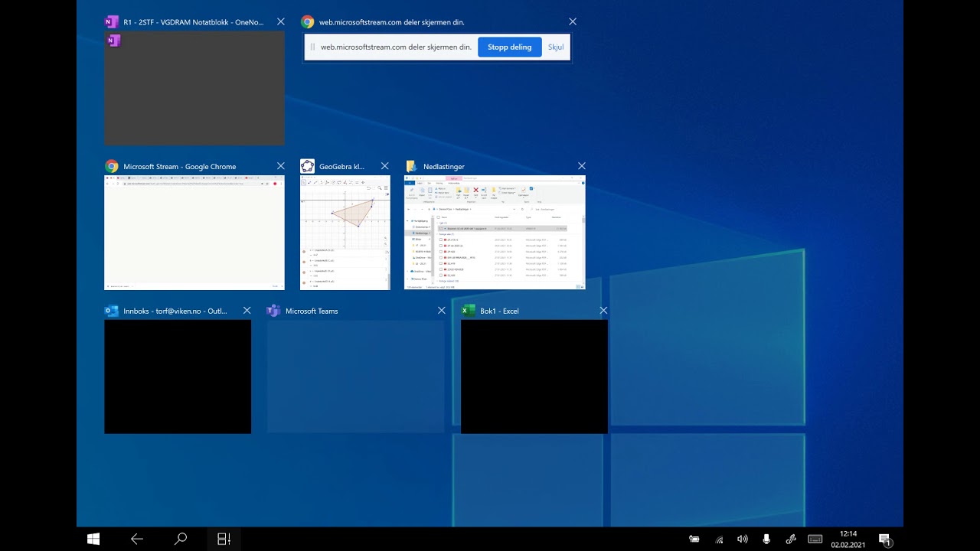Click the 12:14 clock and date
This screenshot has height=551, width=980.
tap(848, 539)
